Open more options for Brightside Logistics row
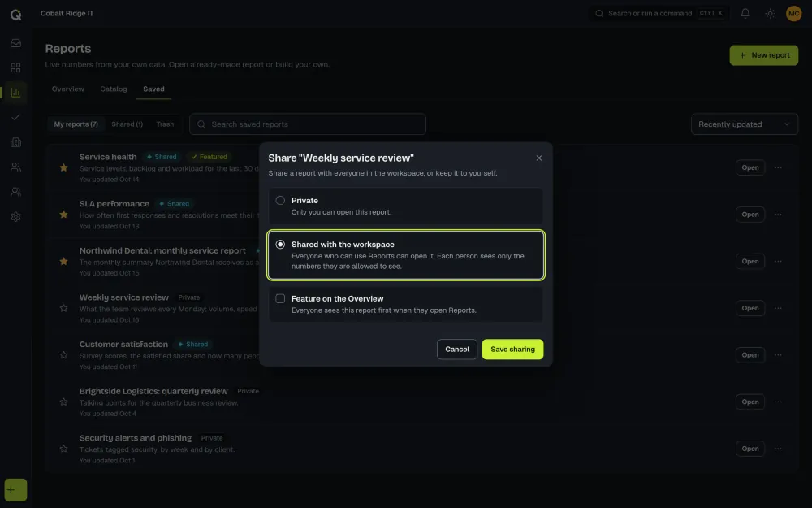The height and width of the screenshot is (508, 812). point(778,402)
